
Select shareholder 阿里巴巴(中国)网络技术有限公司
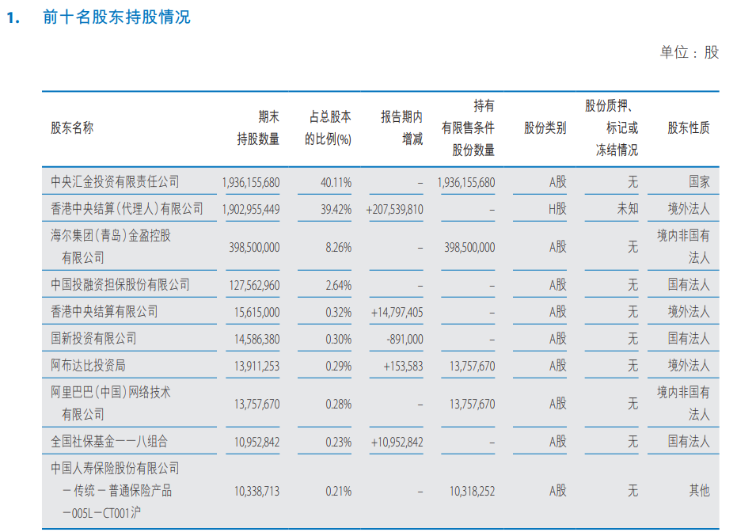(x=110, y=403)
